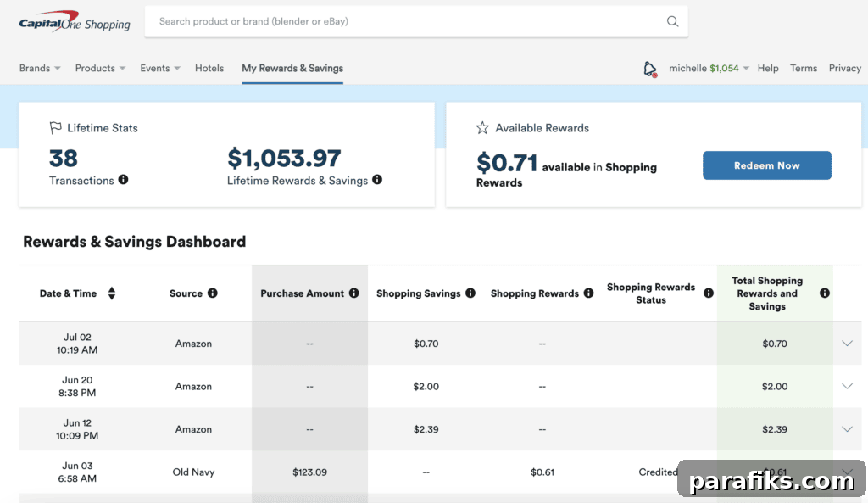This screenshot has height=503, width=868.
Task: Go to the Hotels page
Action: pyautogui.click(x=209, y=68)
